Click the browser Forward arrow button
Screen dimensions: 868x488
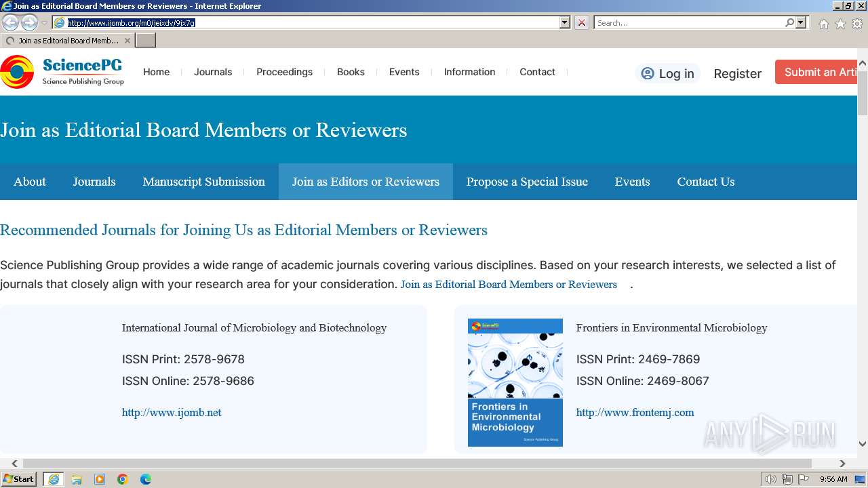click(29, 23)
